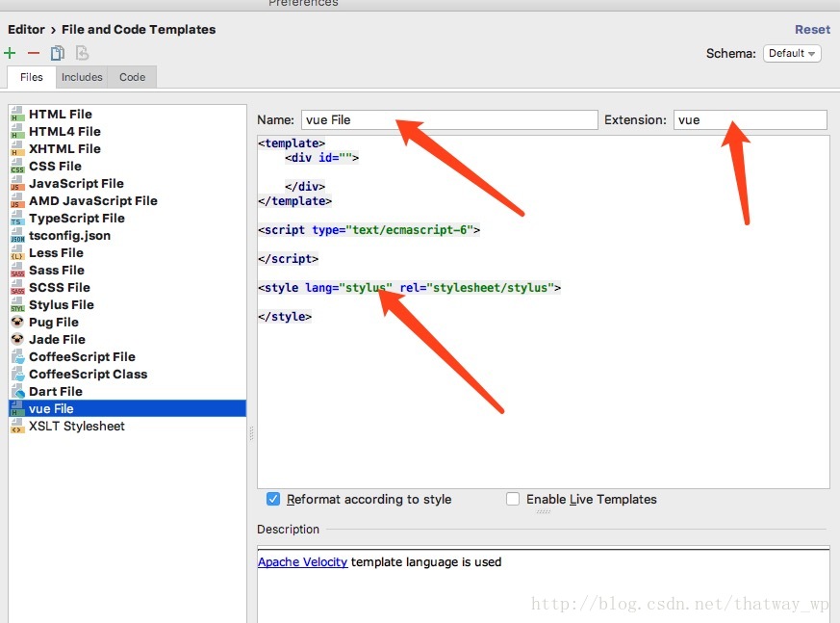
Task: Select Dart File template
Action: coord(128,391)
